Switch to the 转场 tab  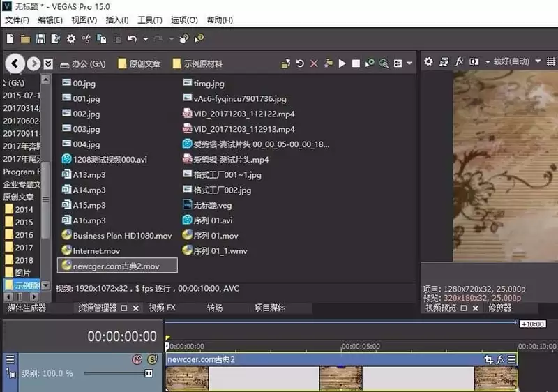pyautogui.click(x=215, y=308)
